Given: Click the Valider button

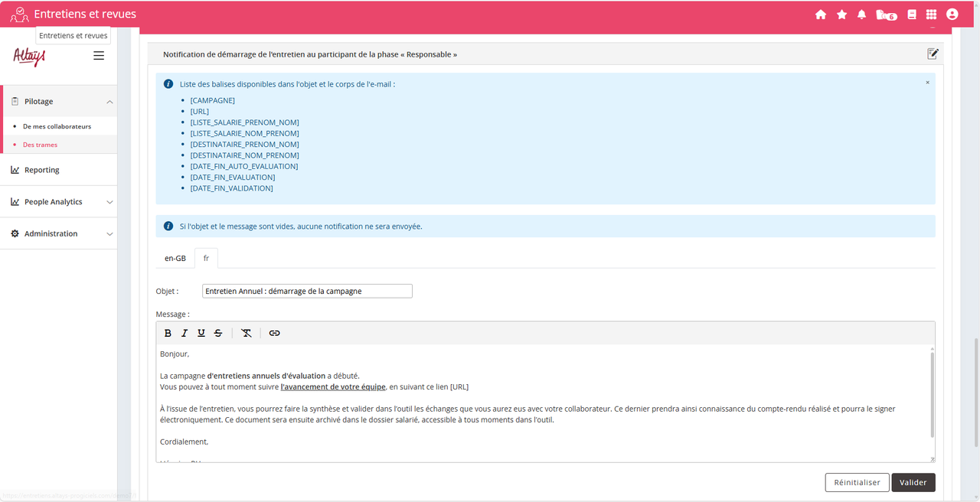Looking at the screenshot, I should click(913, 483).
